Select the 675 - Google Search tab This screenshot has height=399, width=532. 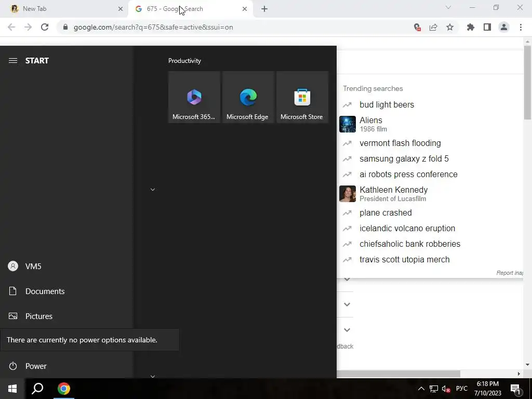point(190,9)
